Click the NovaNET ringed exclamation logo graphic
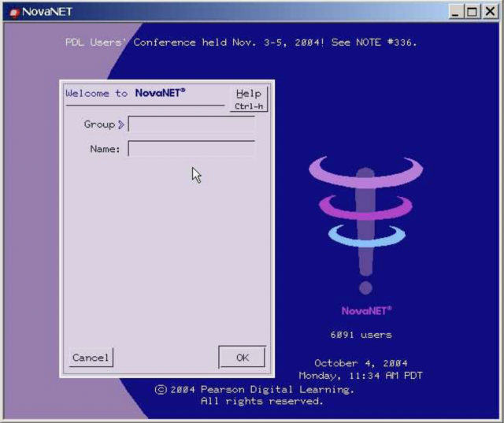 coord(365,225)
